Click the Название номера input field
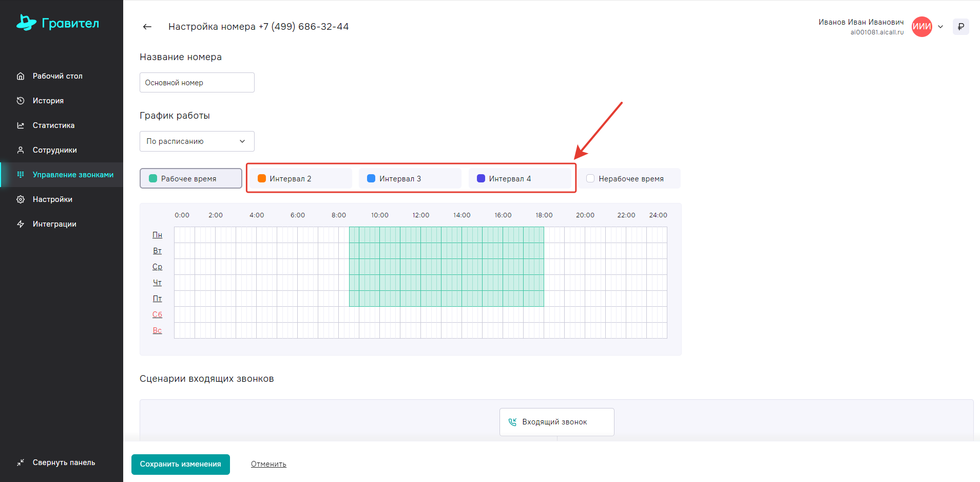 [x=197, y=83]
